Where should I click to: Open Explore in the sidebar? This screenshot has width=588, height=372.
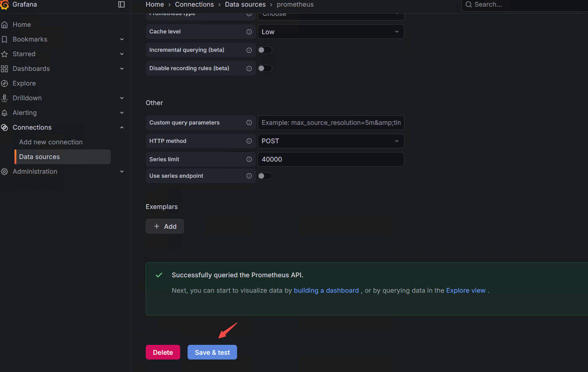(x=24, y=83)
